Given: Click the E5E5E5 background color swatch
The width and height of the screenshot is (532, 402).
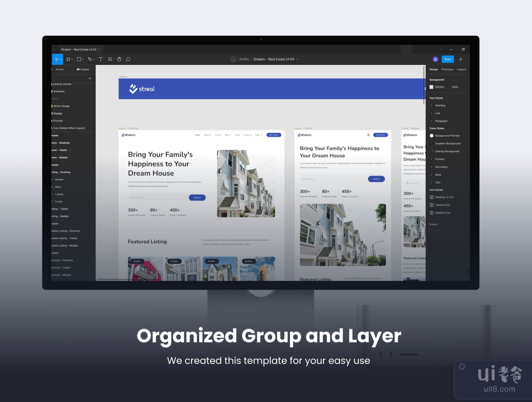Looking at the screenshot, I should [x=432, y=87].
